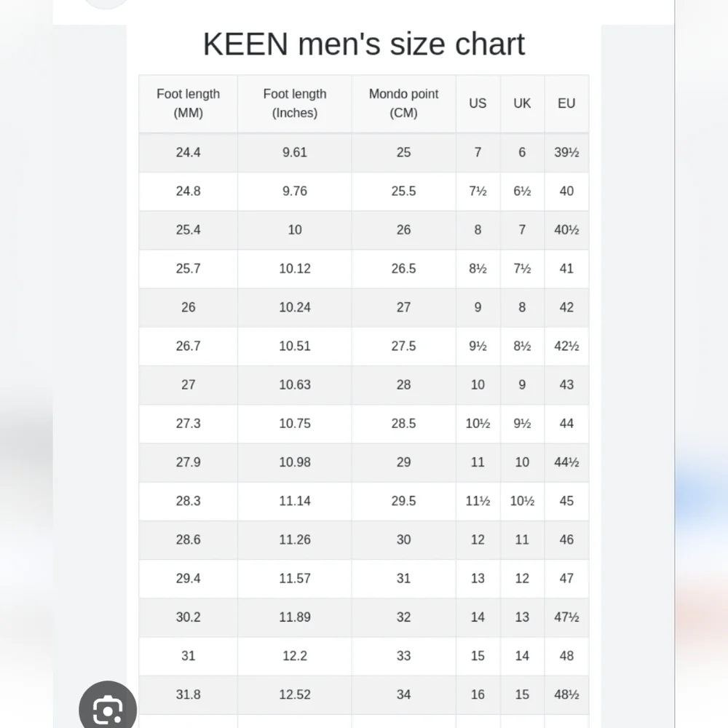Select the EU size 39½ cell

pyautogui.click(x=566, y=153)
